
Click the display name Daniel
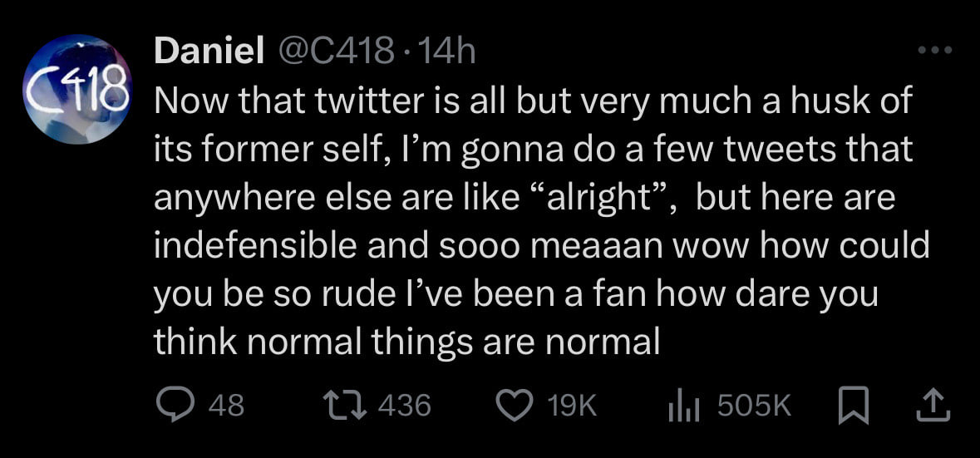(209, 52)
